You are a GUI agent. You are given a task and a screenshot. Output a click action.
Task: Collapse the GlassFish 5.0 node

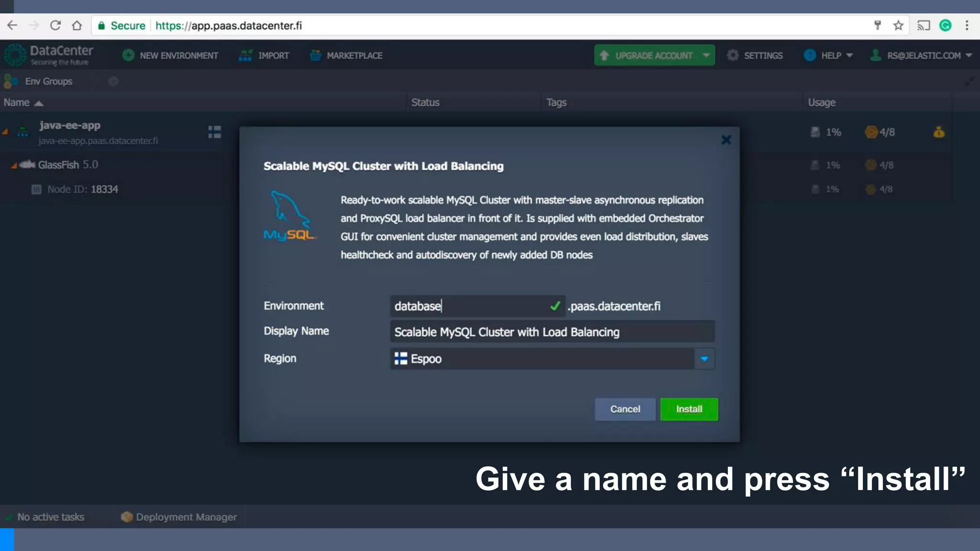click(14, 165)
